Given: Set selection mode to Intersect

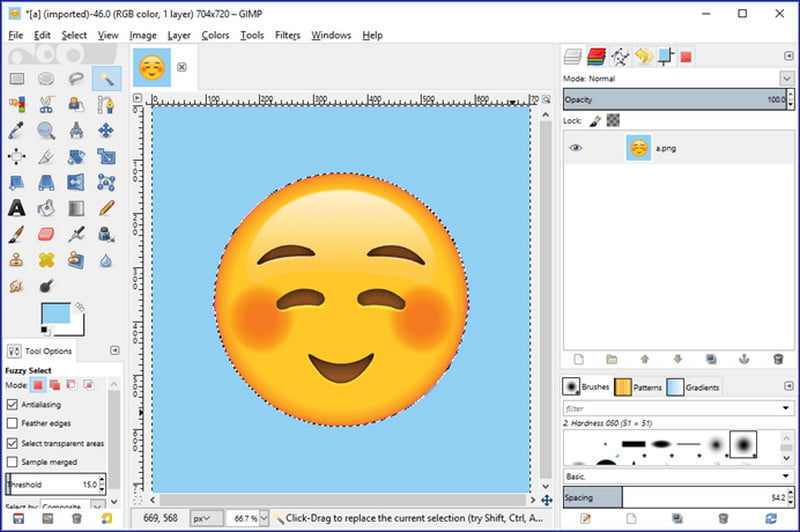Looking at the screenshot, I should (x=89, y=385).
